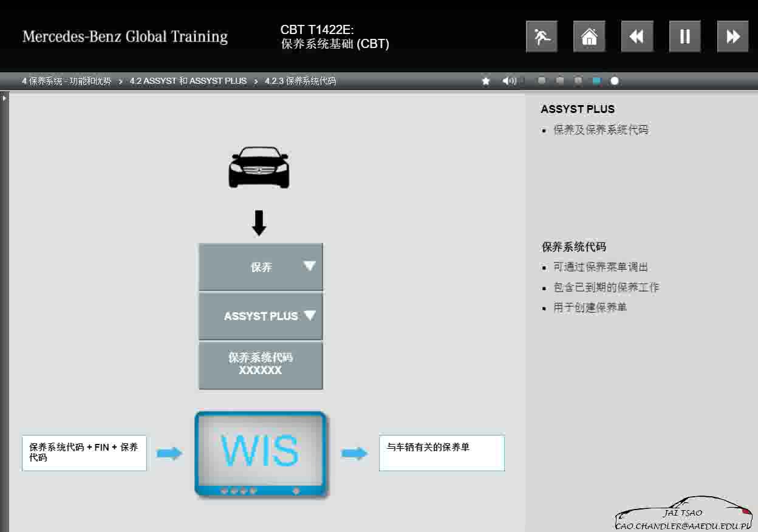Click the '保养及保养系统代码' bullet text
758x532 pixels.
tap(601, 130)
